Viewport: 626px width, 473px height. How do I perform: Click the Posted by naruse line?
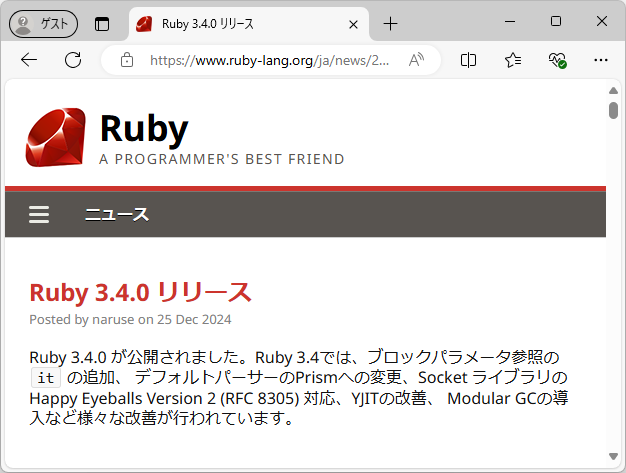[x=130, y=320]
